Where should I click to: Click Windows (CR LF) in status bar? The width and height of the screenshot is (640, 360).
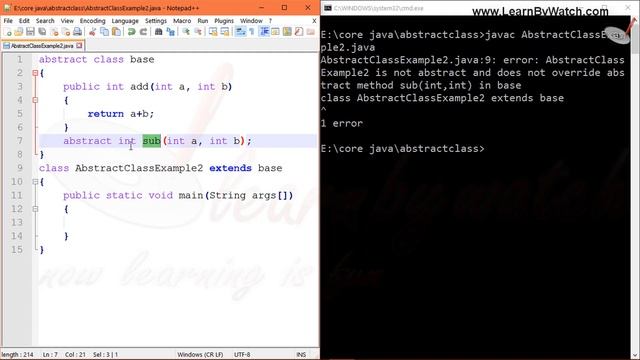[x=200, y=355]
